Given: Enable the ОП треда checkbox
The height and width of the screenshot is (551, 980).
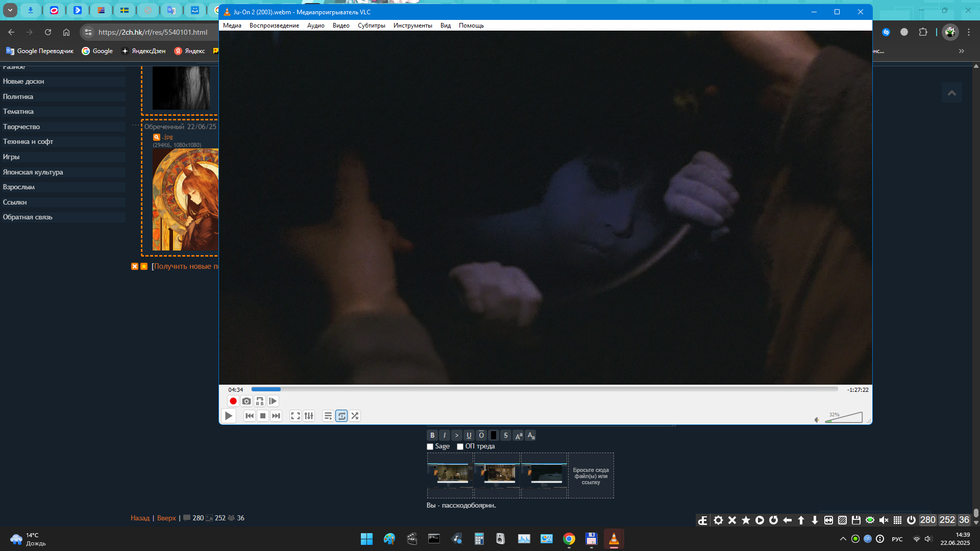Looking at the screenshot, I should 460,447.
